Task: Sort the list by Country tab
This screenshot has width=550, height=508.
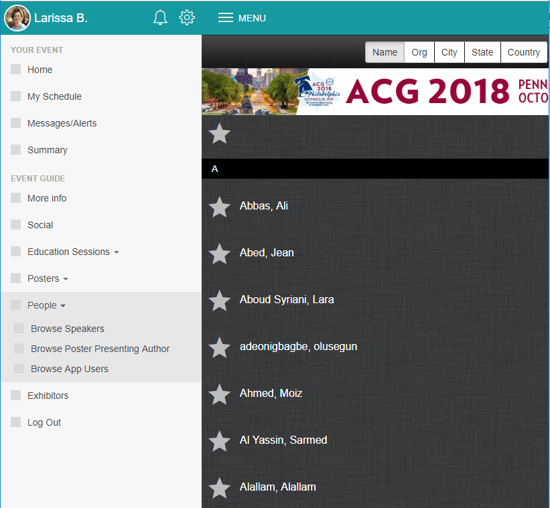Action: [x=524, y=52]
